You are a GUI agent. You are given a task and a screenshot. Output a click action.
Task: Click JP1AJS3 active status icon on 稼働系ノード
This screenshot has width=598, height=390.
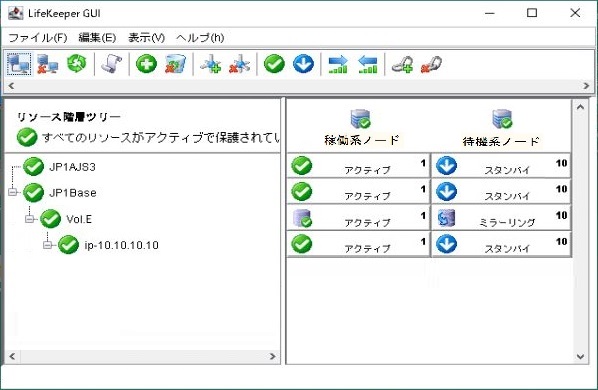point(302,166)
